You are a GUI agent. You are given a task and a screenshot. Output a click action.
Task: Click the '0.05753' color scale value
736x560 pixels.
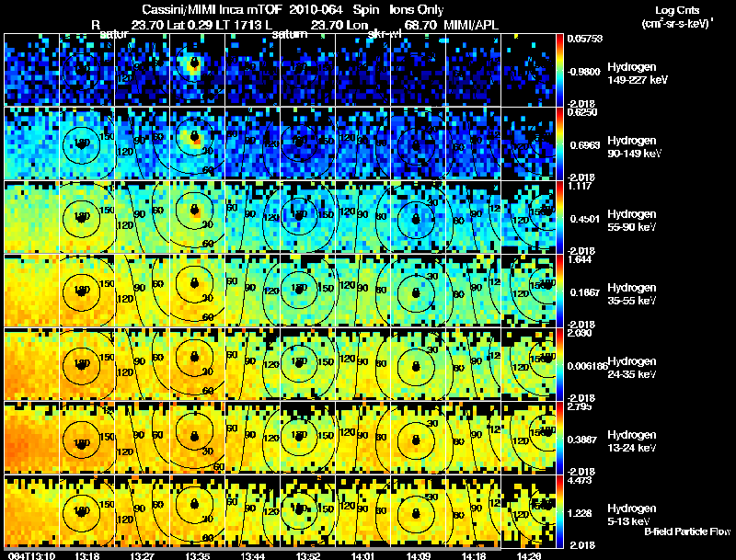[x=585, y=39]
